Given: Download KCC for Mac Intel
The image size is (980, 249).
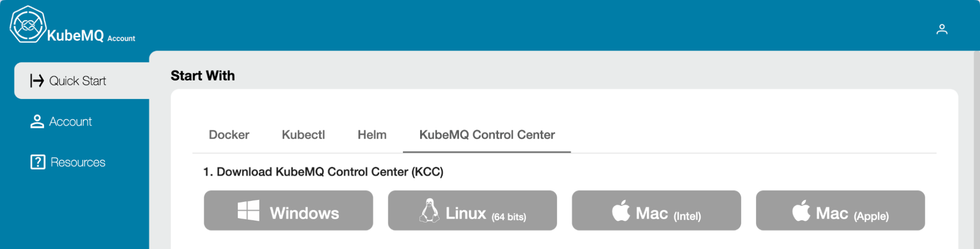Looking at the screenshot, I should coord(668,214).
